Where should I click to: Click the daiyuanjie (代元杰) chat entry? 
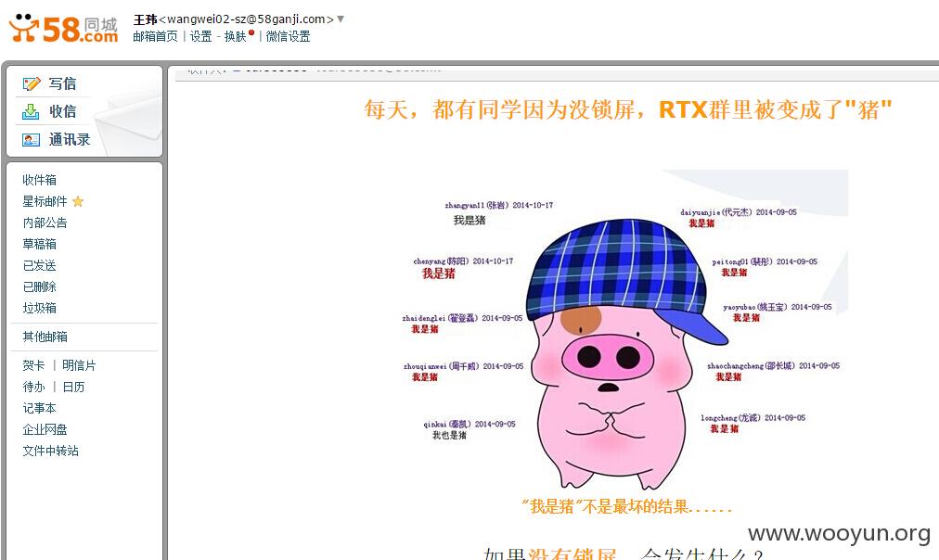click(x=739, y=218)
